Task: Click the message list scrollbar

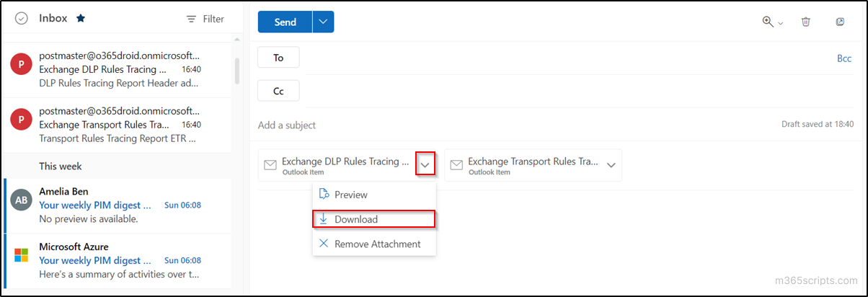Action: pyautogui.click(x=237, y=71)
